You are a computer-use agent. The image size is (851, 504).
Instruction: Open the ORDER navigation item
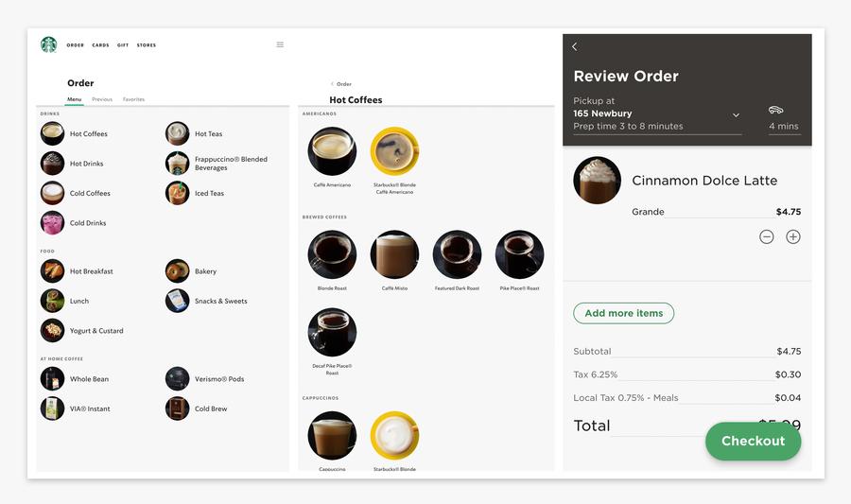pyautogui.click(x=75, y=45)
